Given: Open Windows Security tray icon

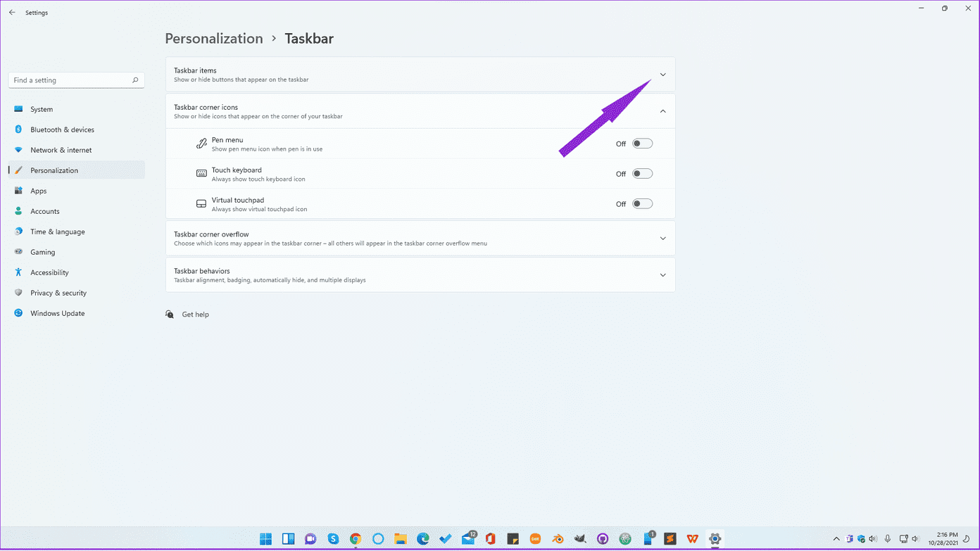Looking at the screenshot, I should (861, 539).
